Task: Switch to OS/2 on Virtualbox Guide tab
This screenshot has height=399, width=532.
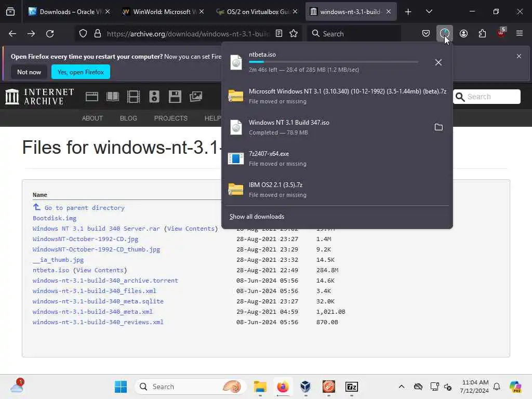Action: tap(257, 12)
